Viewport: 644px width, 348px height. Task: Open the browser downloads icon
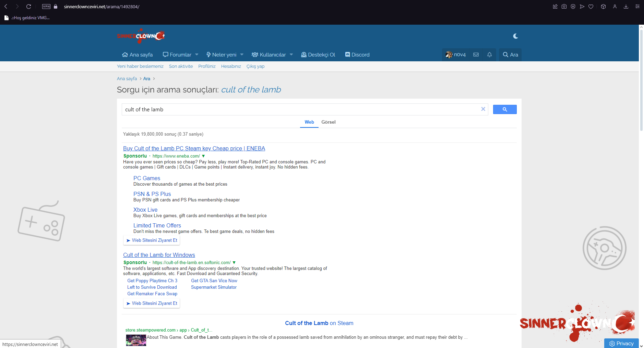point(626,7)
